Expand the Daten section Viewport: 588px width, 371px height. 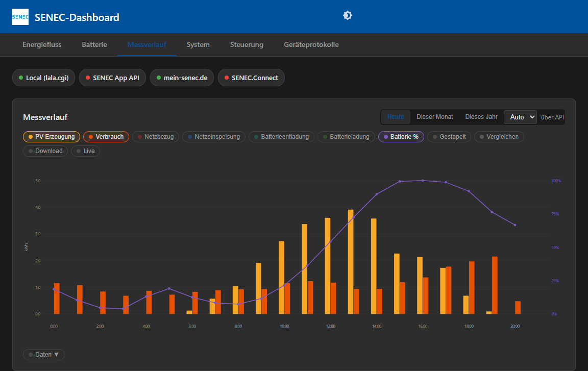(x=44, y=355)
